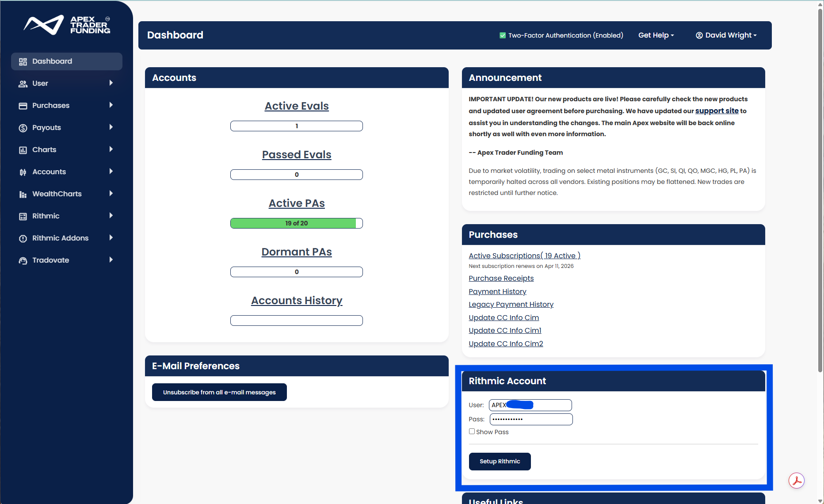The height and width of the screenshot is (504, 824).
Task: Select the Accounts icon in the sidebar
Action: (x=23, y=172)
